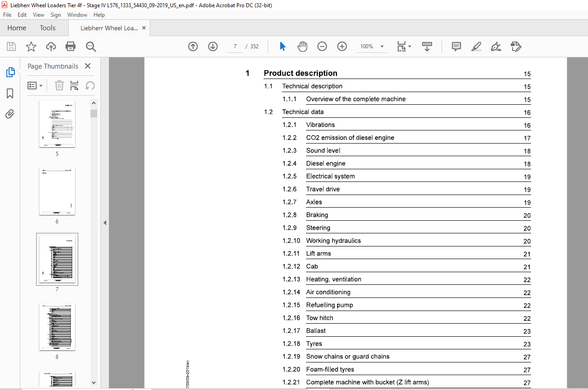Click the Diesel engine contents entry
The height and width of the screenshot is (390, 588).
(326, 163)
